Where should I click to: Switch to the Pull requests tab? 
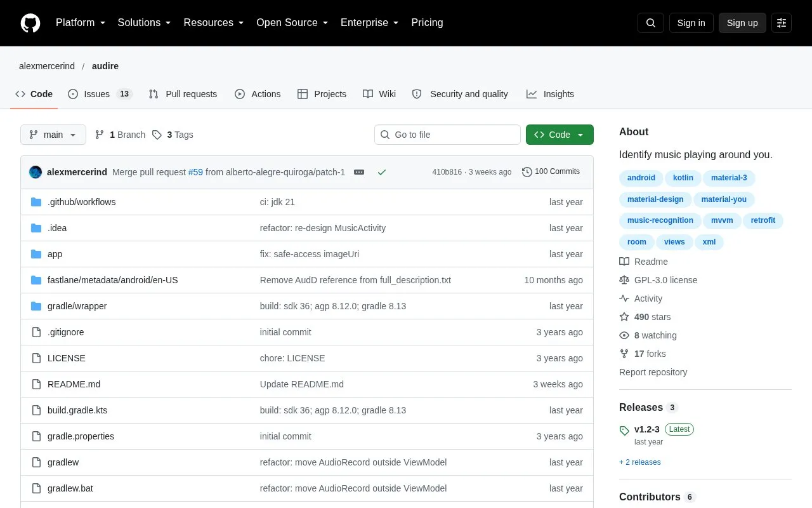pyautogui.click(x=183, y=94)
